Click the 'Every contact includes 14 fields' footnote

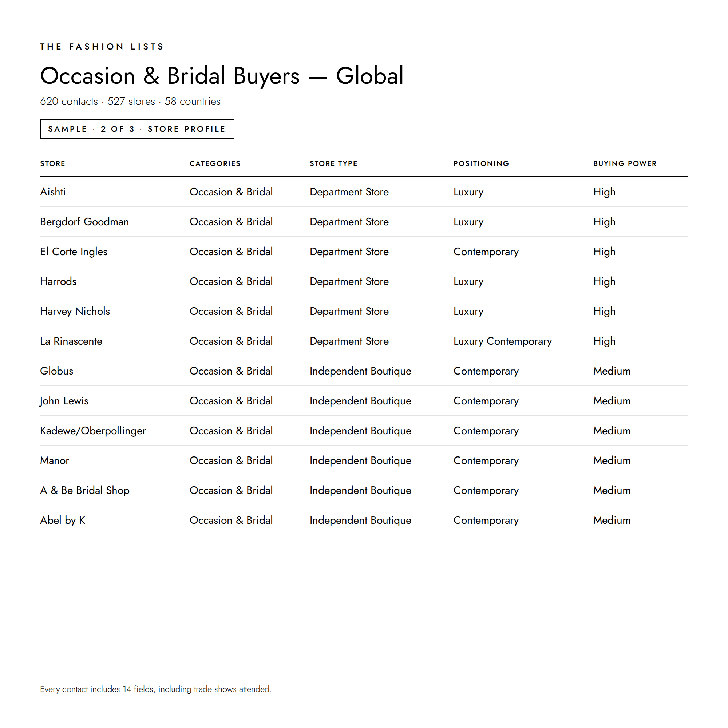pyautogui.click(x=156, y=689)
